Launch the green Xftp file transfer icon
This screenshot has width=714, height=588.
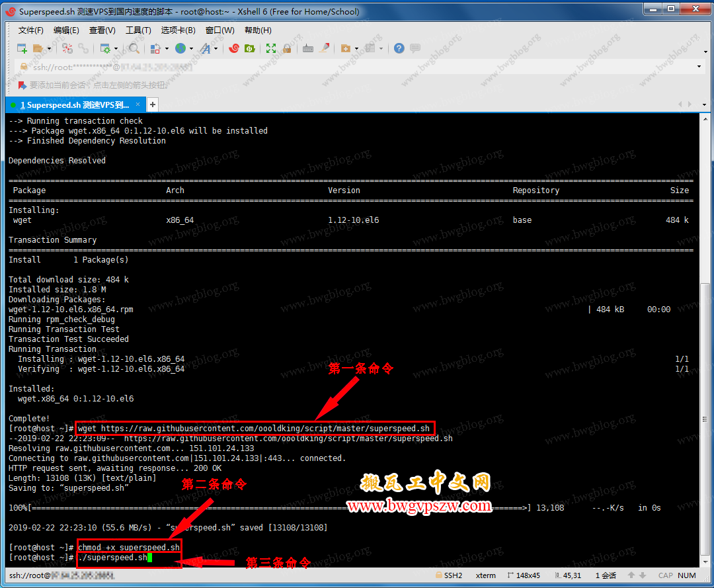pyautogui.click(x=249, y=48)
